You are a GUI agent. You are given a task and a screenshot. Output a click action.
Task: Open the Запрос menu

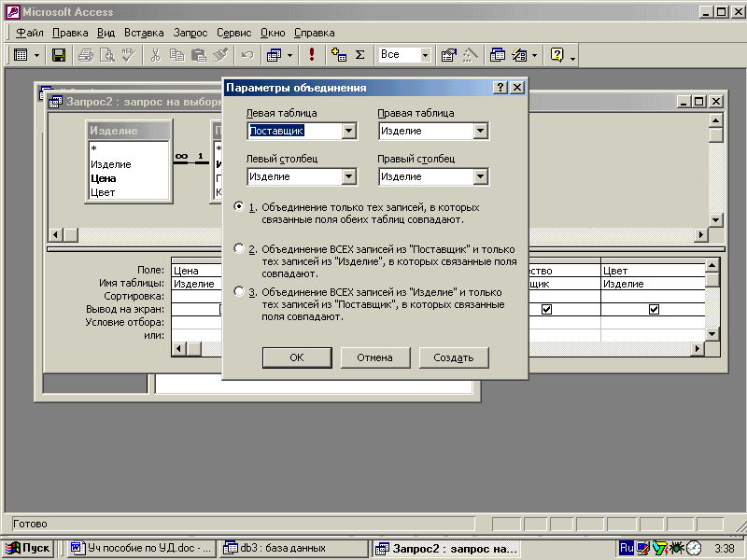[x=190, y=33]
